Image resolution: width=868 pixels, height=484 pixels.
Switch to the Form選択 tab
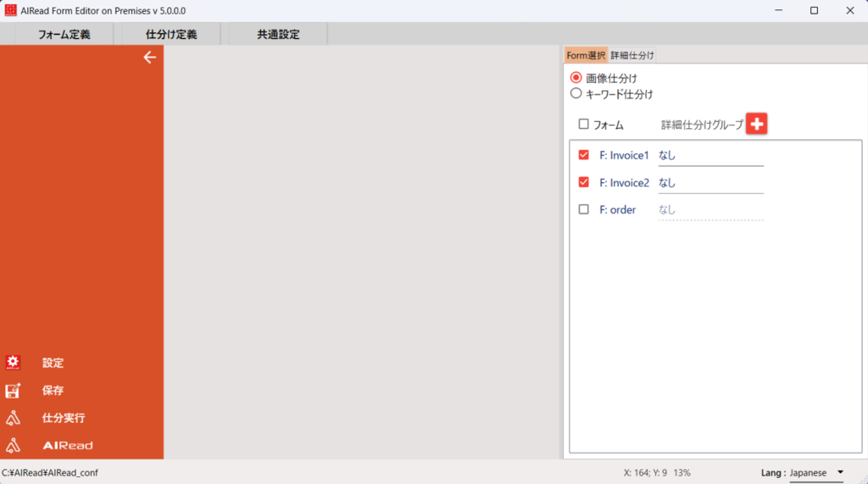pos(587,55)
